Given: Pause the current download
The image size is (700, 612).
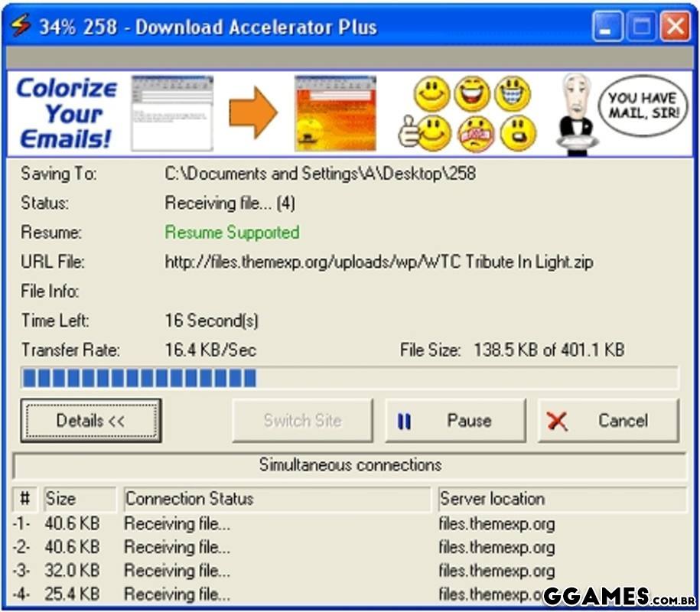Looking at the screenshot, I should pyautogui.click(x=455, y=420).
